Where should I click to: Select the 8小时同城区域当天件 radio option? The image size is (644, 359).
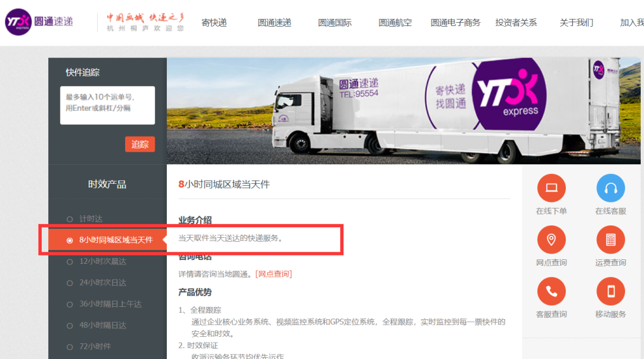coord(70,240)
